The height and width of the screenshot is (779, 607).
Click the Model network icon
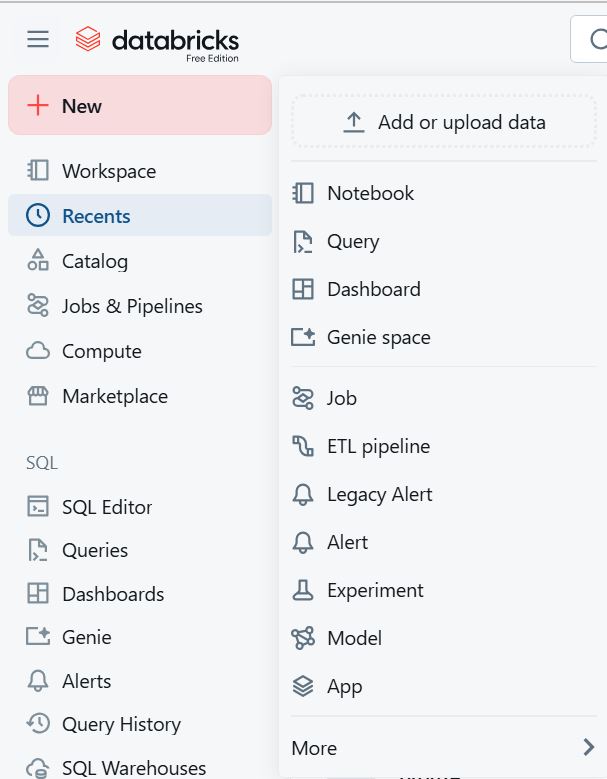(x=303, y=638)
